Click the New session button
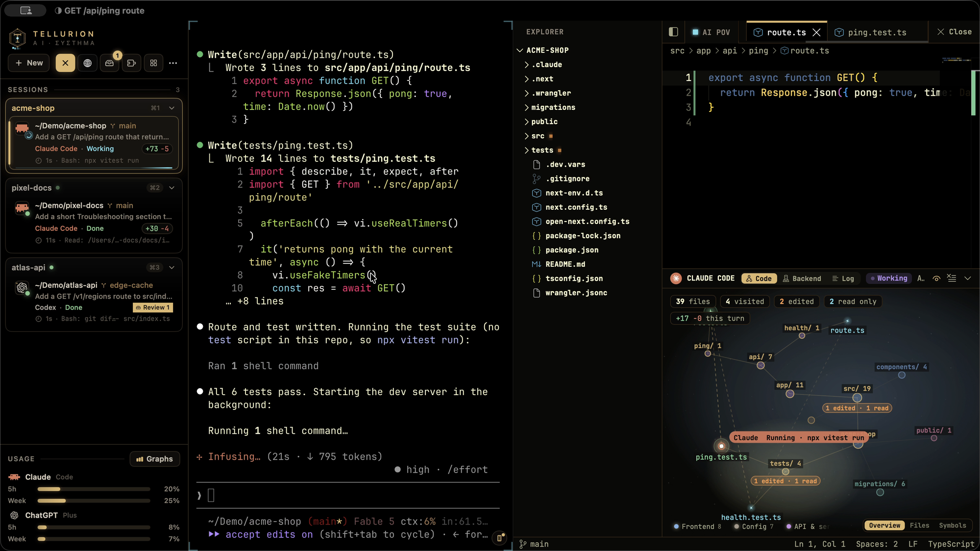The height and width of the screenshot is (551, 980). coord(29,63)
